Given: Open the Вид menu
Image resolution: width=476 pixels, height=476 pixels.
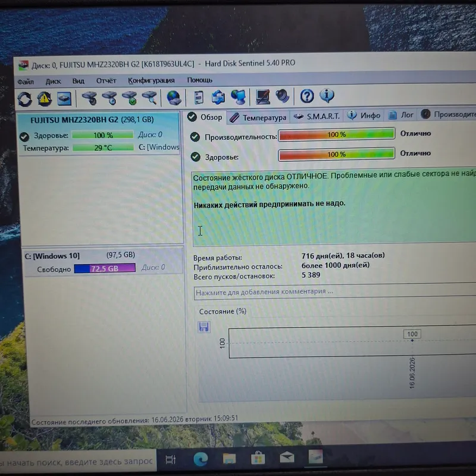Looking at the screenshot, I should click(78, 81).
